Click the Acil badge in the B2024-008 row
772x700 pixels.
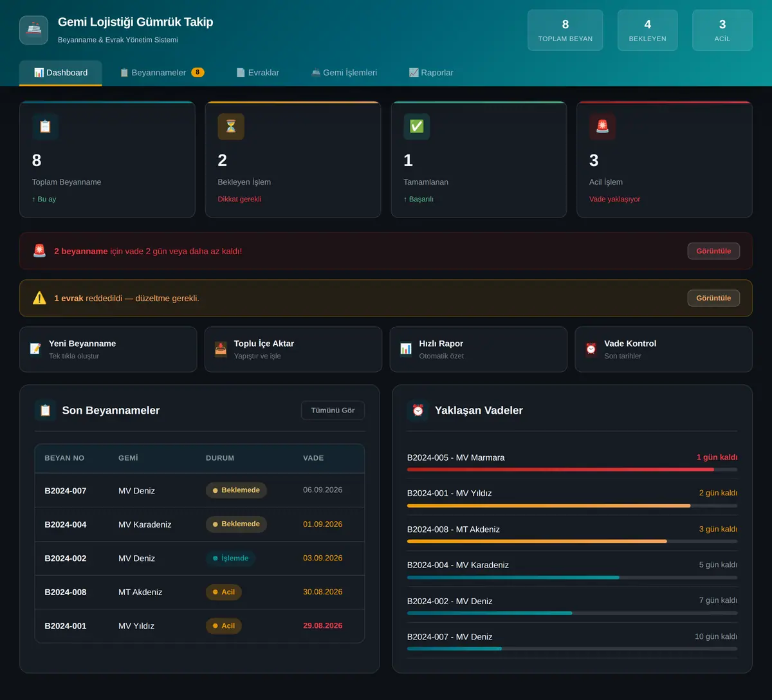(223, 592)
